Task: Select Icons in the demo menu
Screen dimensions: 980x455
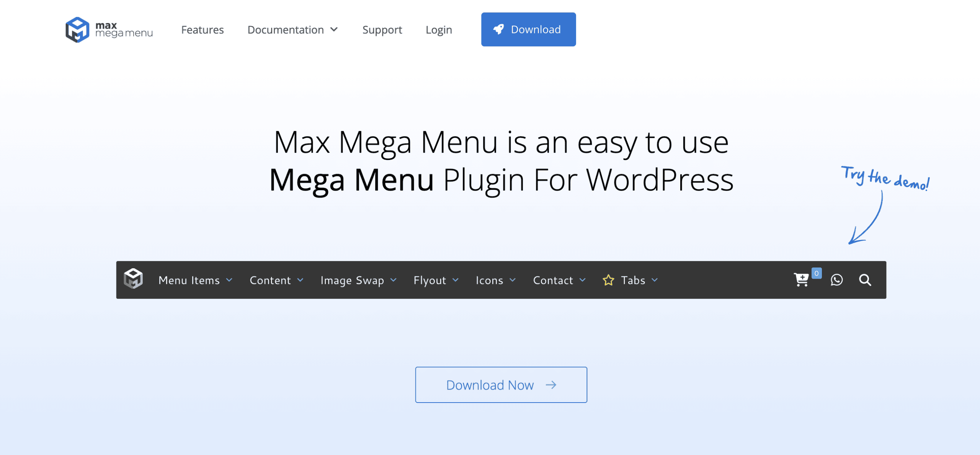Action: (x=489, y=280)
